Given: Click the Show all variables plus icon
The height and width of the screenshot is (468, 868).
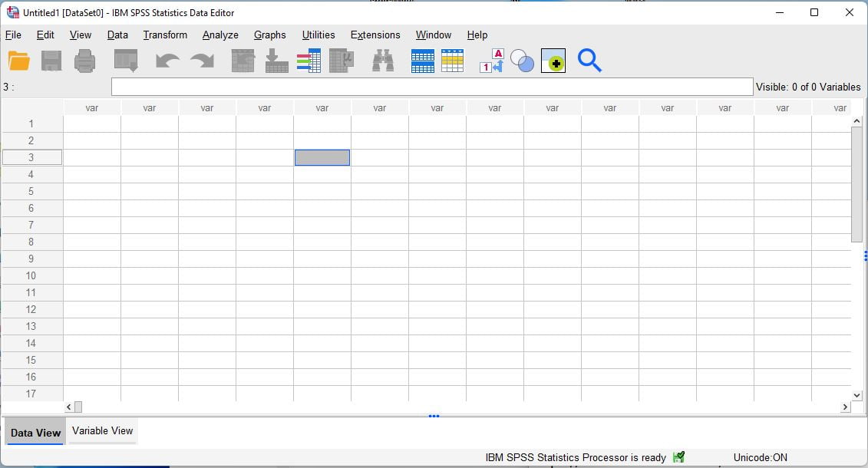Looking at the screenshot, I should 553,61.
